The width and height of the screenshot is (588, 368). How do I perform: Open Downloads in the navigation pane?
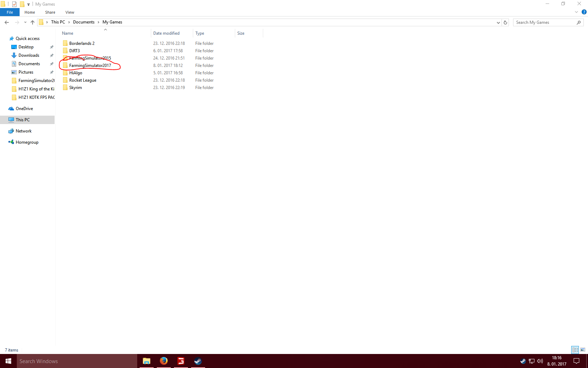pos(29,55)
